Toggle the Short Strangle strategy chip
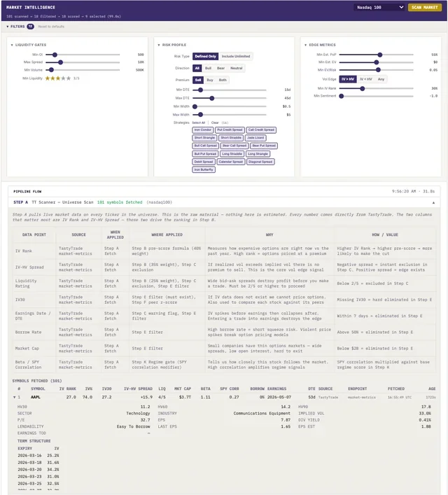This screenshot has width=448, height=495. tap(204, 138)
